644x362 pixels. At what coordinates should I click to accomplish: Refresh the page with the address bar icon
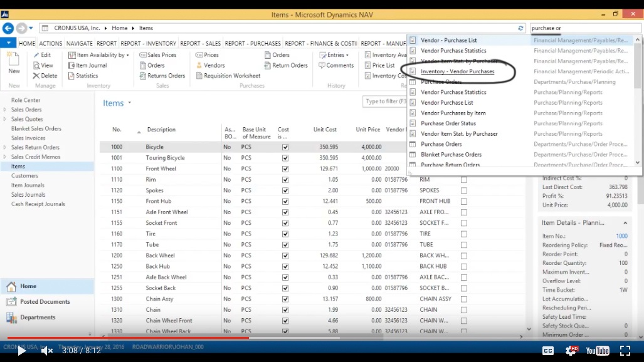click(520, 28)
